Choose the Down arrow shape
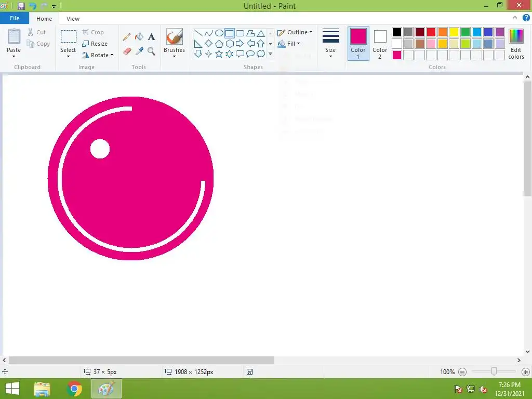 [198, 54]
